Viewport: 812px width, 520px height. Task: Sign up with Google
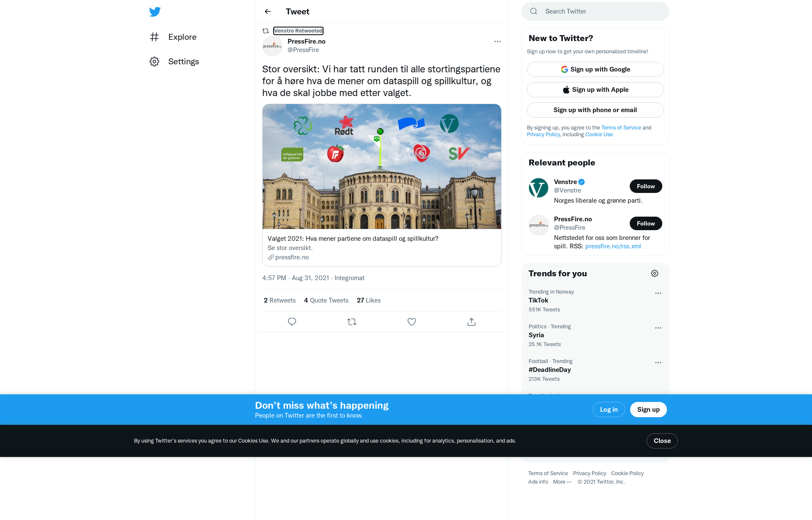tap(595, 69)
